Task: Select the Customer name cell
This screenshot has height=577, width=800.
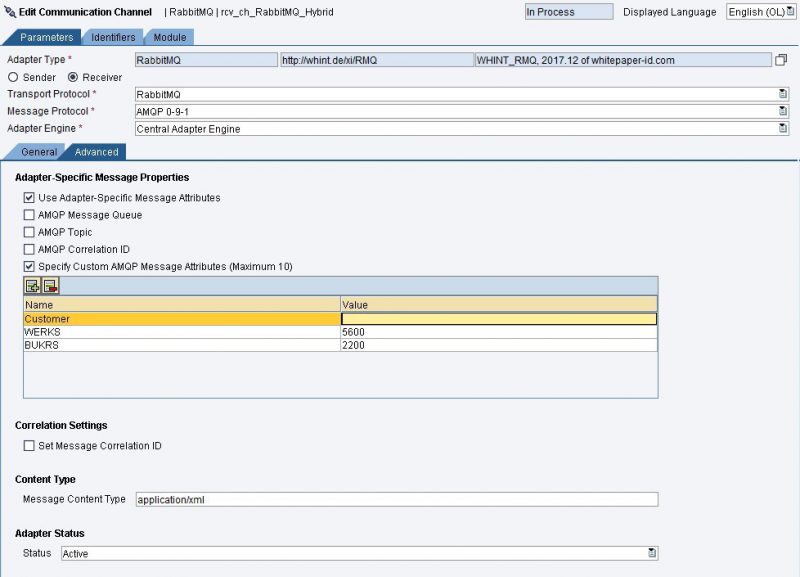Action: (182, 319)
